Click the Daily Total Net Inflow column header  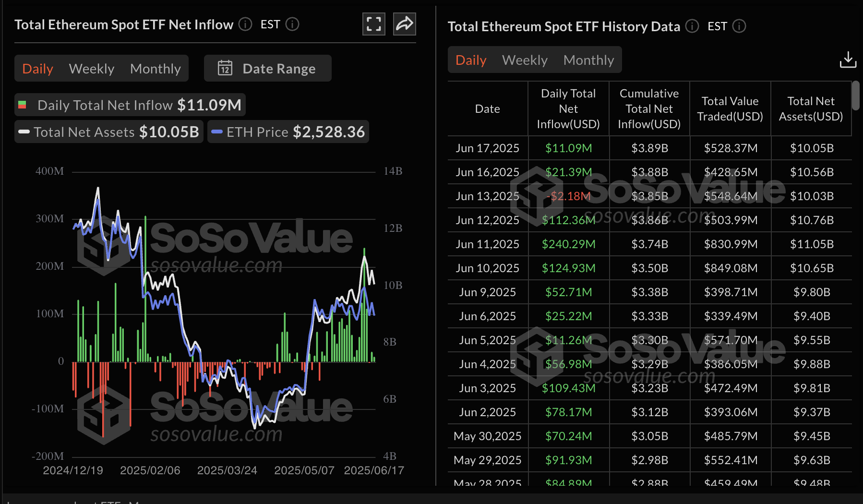pos(568,108)
